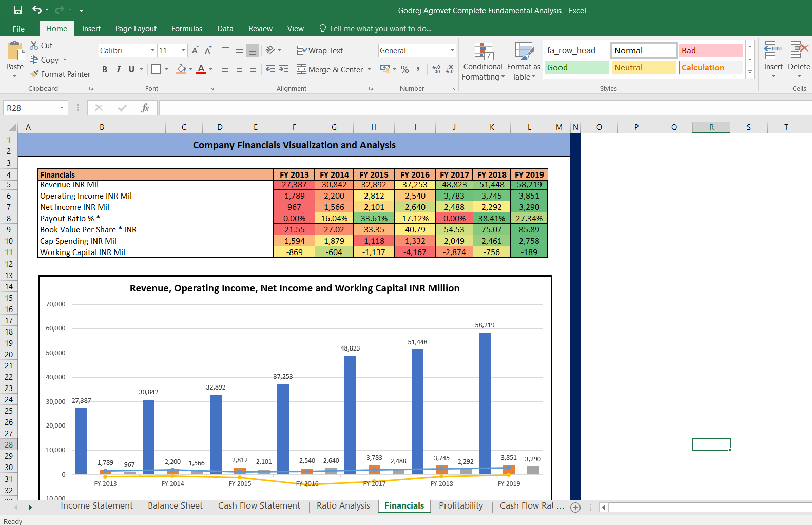Apply comma style number format

point(418,69)
